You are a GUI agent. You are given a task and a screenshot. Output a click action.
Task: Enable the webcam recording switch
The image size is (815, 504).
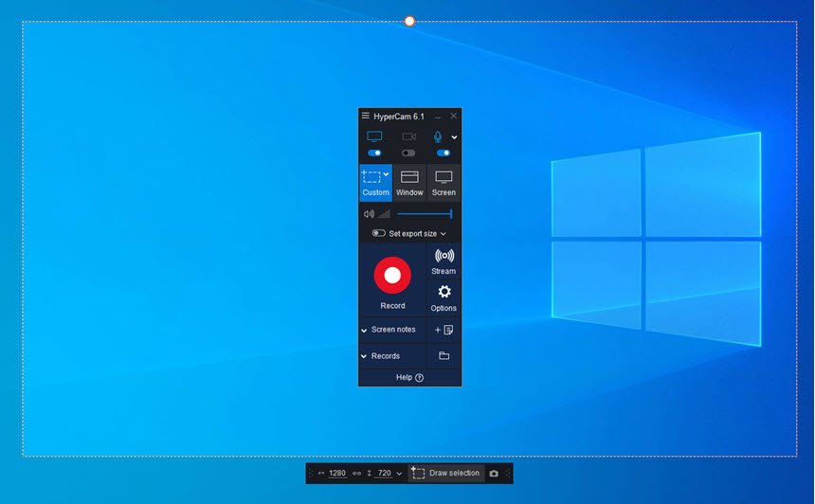click(x=408, y=153)
